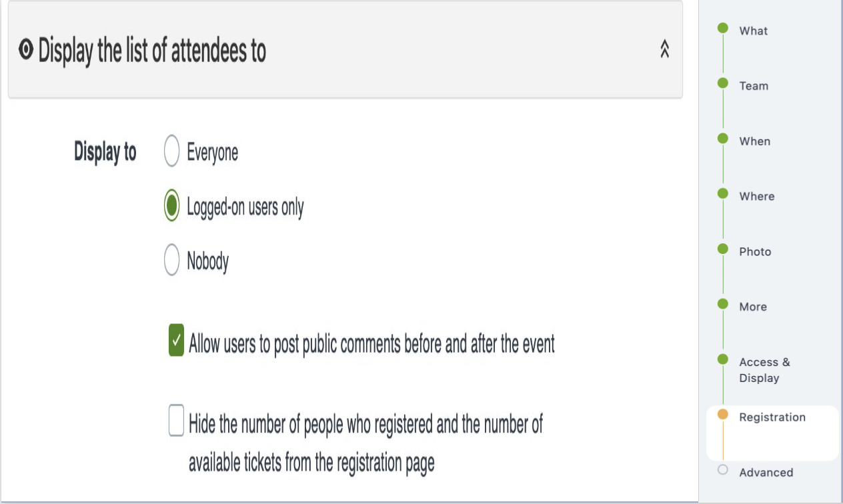Image resolution: width=843 pixels, height=504 pixels.
Task: Click the Access & Display label
Action: (764, 370)
